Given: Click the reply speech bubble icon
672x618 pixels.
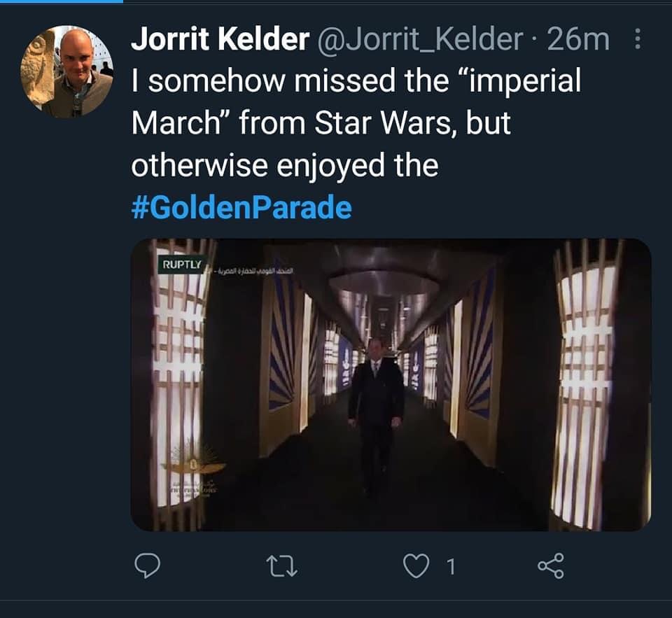Looking at the screenshot, I should 148,566.
